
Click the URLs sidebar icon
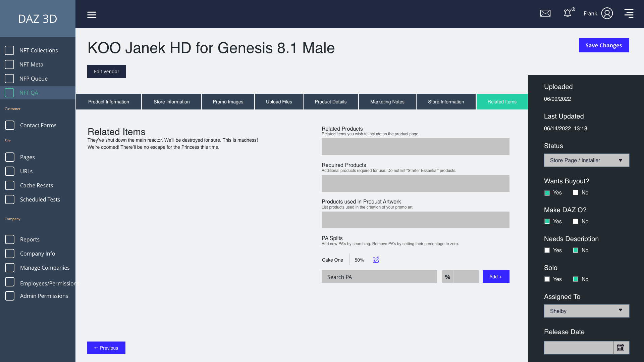click(x=10, y=171)
